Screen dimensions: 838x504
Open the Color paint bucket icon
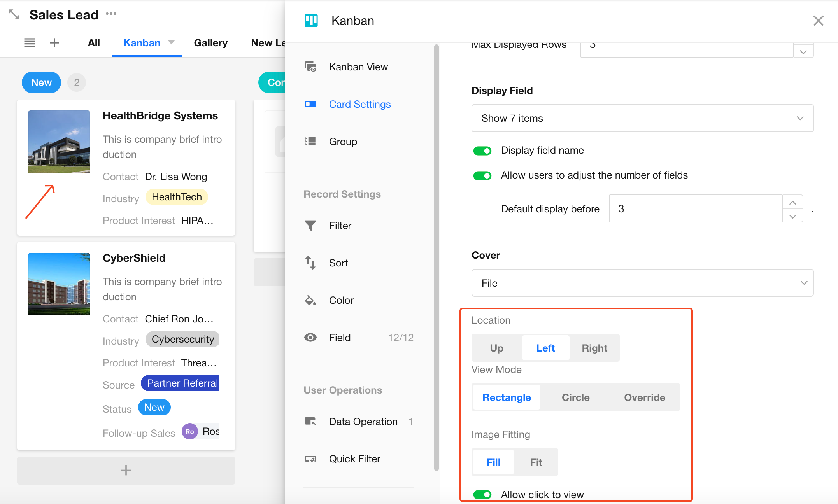click(310, 300)
